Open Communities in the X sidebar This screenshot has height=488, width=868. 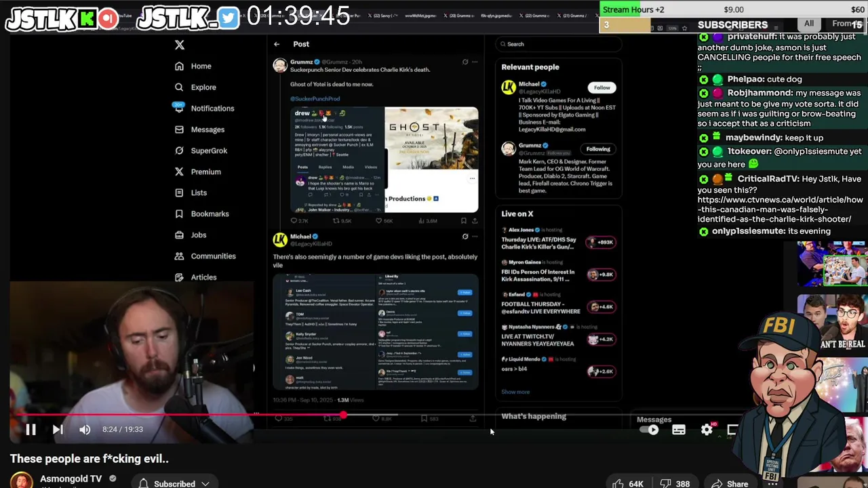coord(205,256)
